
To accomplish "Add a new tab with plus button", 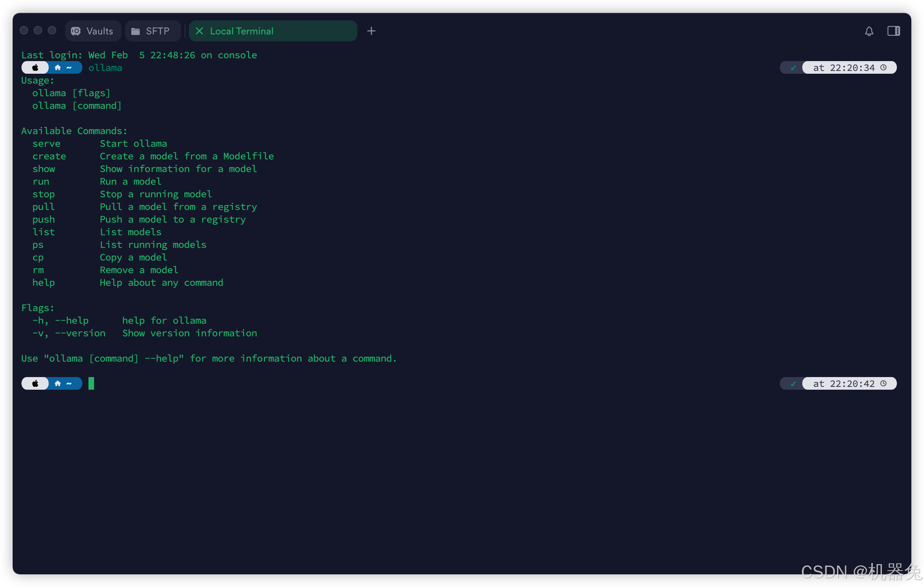I will coord(371,31).
